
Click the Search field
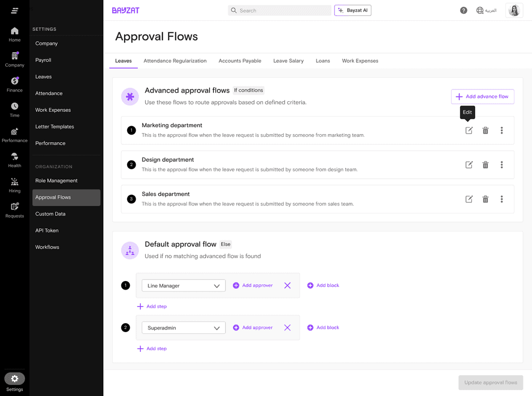coord(279,10)
